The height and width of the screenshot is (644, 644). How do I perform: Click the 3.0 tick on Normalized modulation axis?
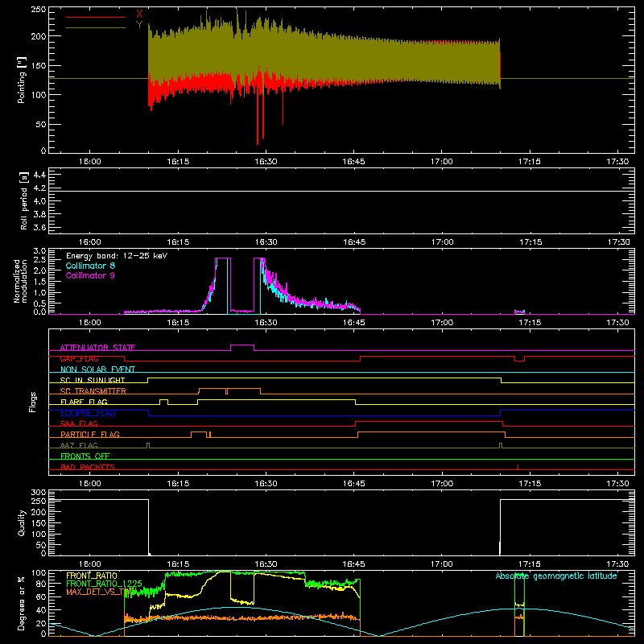point(39,250)
